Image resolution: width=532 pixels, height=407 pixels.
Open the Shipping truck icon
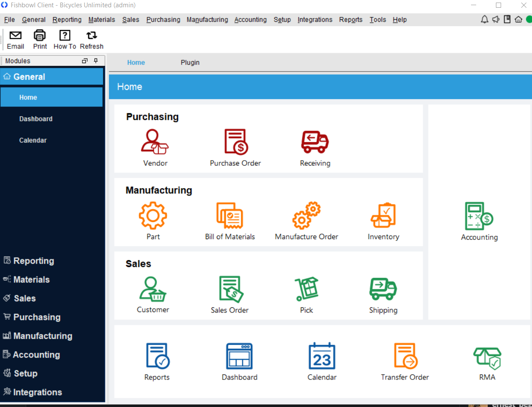tap(383, 289)
